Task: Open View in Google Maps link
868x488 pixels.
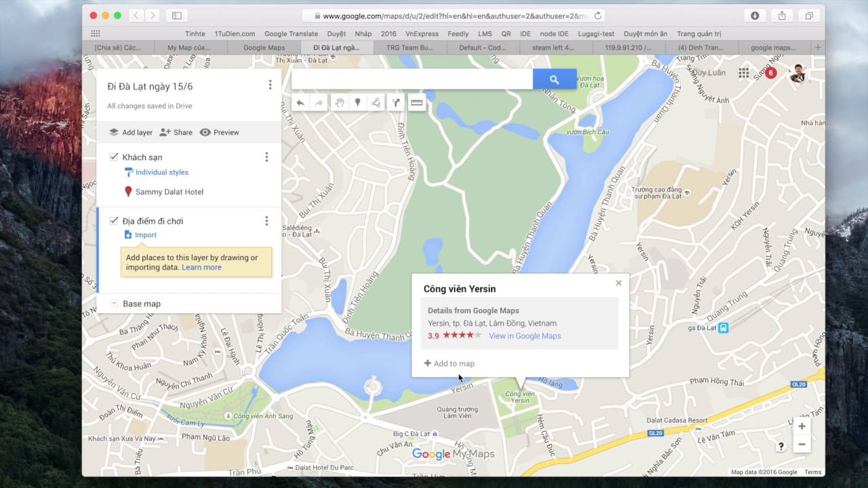Action: coord(525,336)
